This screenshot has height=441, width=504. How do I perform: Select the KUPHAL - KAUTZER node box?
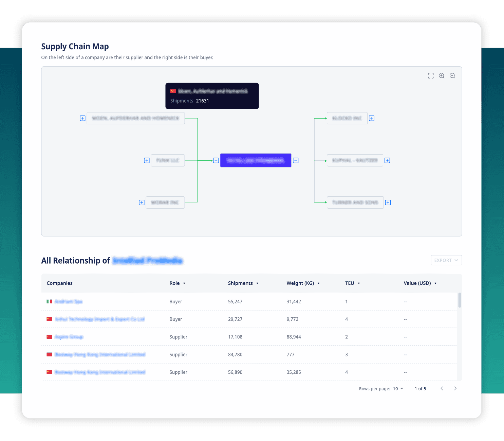click(x=355, y=160)
